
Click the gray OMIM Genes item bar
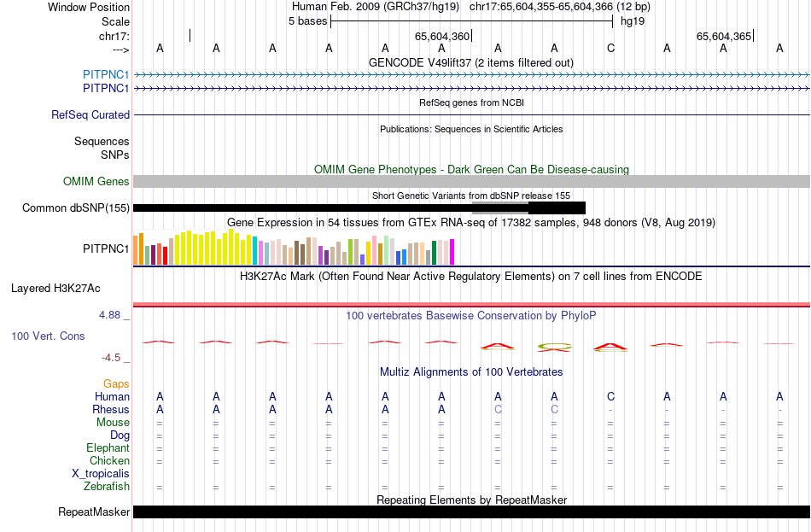(x=472, y=181)
